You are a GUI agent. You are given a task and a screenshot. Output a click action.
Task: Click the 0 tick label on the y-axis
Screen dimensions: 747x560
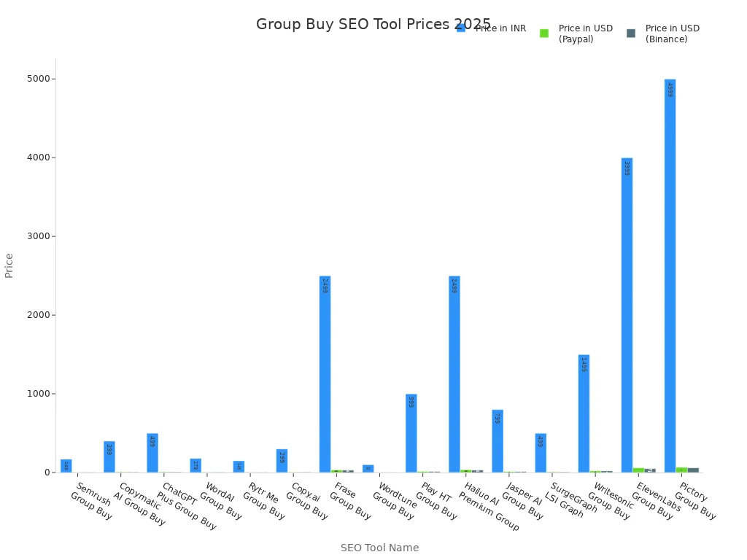[47, 472]
